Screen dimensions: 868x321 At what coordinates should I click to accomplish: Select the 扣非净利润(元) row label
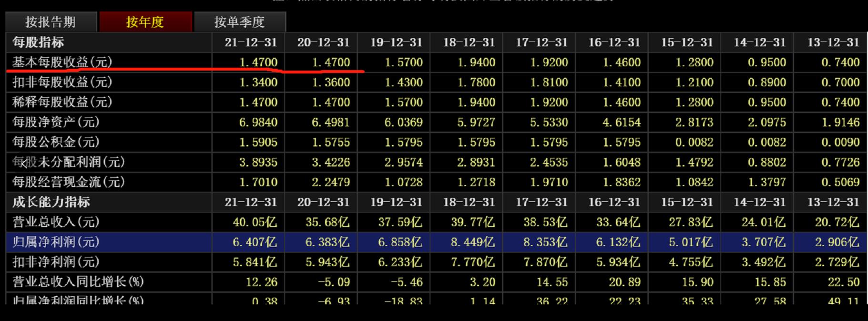[x=56, y=262]
